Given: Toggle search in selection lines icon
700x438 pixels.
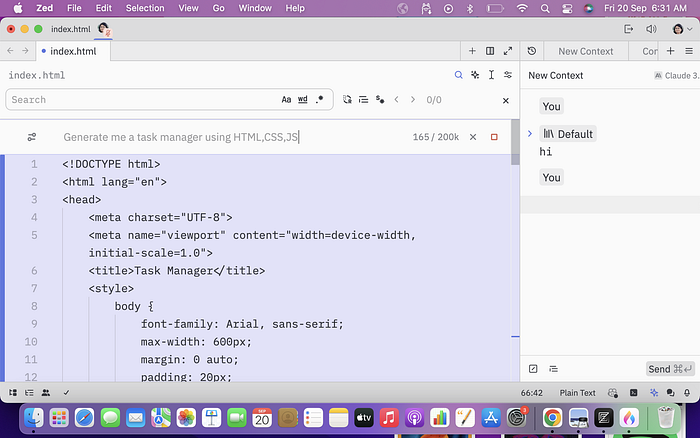Looking at the screenshot, I should (x=363, y=100).
